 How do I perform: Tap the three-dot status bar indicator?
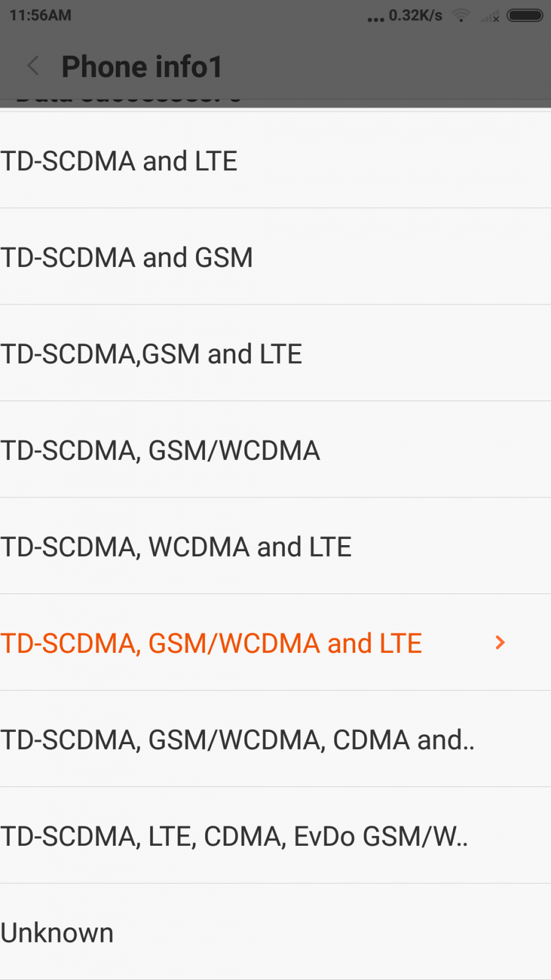(375, 19)
